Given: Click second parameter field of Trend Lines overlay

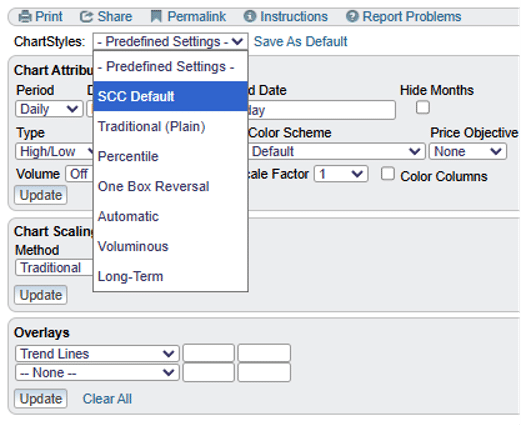Looking at the screenshot, I should point(264,353).
